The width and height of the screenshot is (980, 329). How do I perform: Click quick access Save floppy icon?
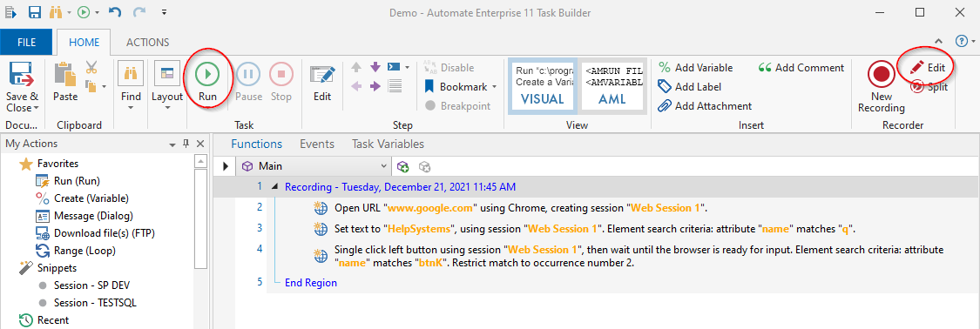(x=34, y=12)
